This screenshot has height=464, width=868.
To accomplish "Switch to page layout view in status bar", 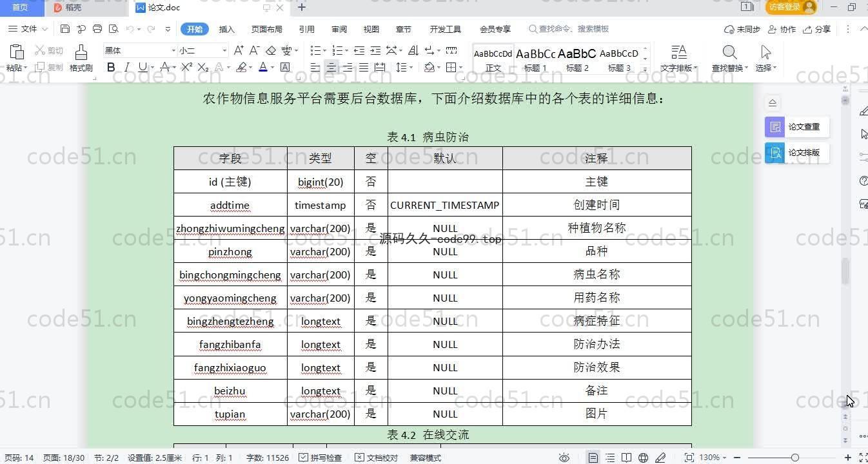I will pyautogui.click(x=593, y=458).
